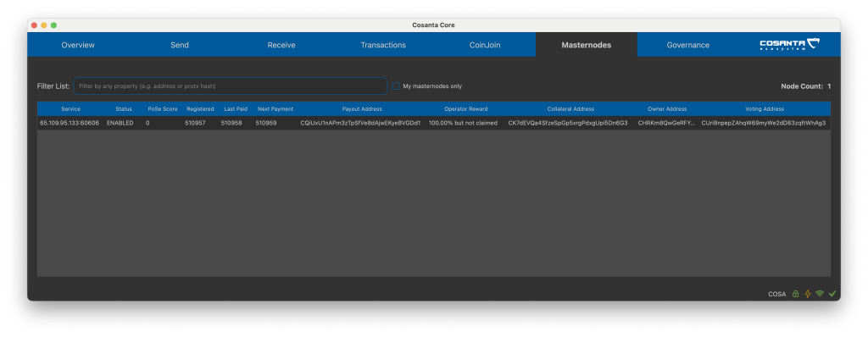Click the green sync checkmark icon
This screenshot has height=337, width=868.
[x=832, y=294]
